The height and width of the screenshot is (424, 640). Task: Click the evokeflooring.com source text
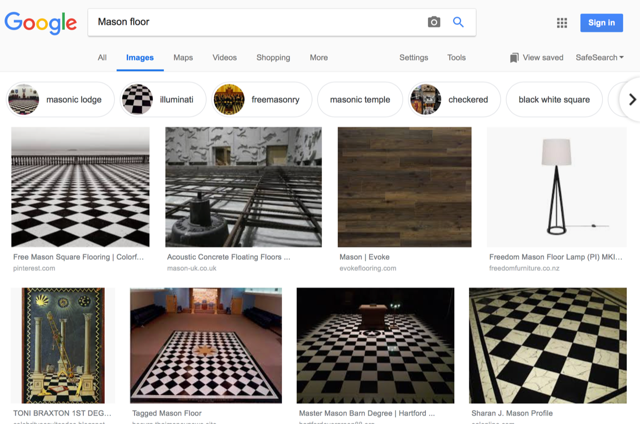[x=368, y=268]
